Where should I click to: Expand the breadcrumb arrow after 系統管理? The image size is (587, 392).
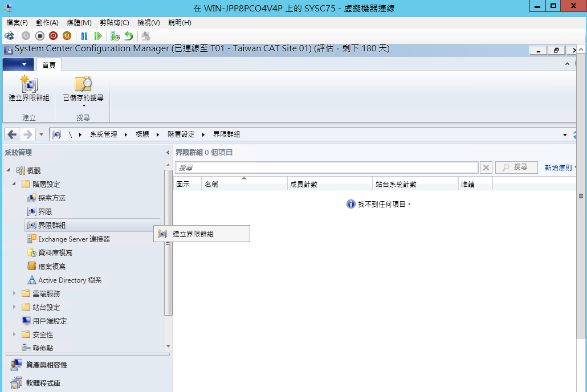(126, 135)
